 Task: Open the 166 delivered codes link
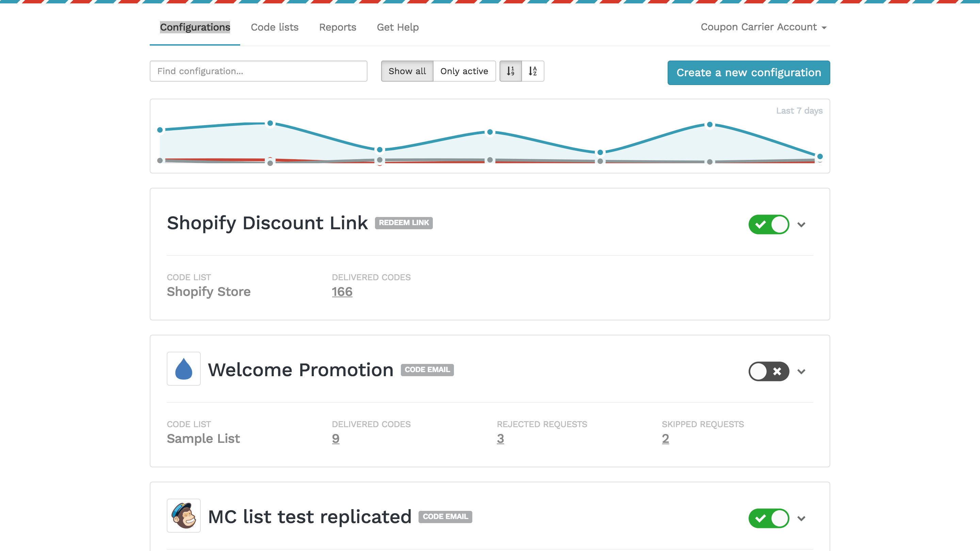(342, 292)
